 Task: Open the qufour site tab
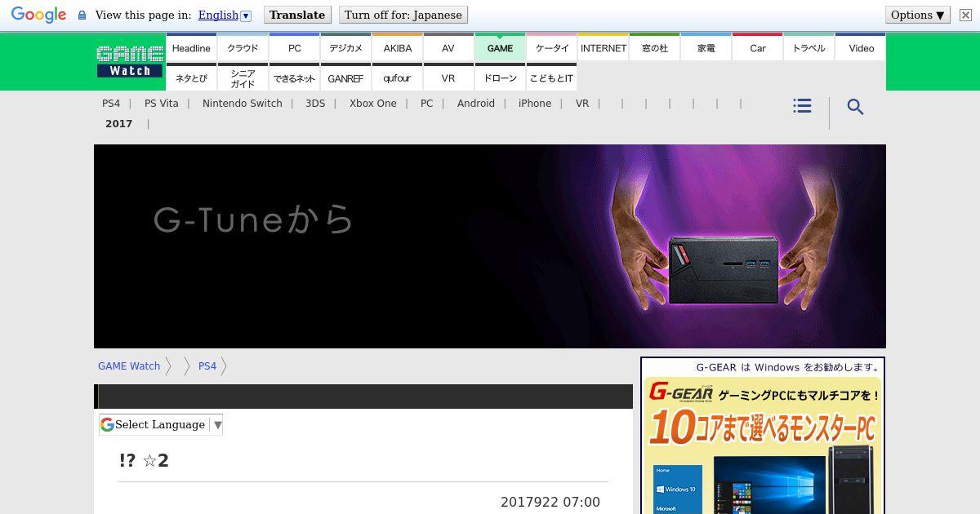397,78
